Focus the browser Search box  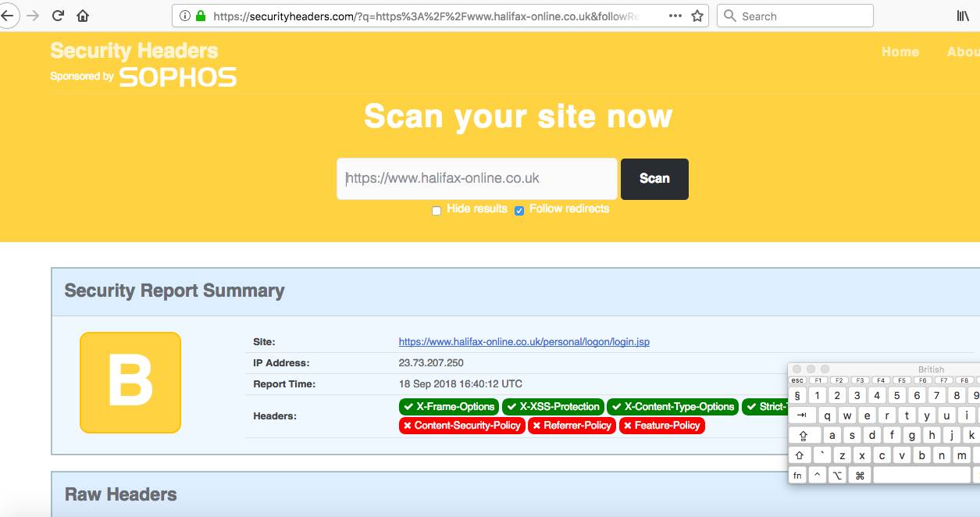[x=795, y=16]
